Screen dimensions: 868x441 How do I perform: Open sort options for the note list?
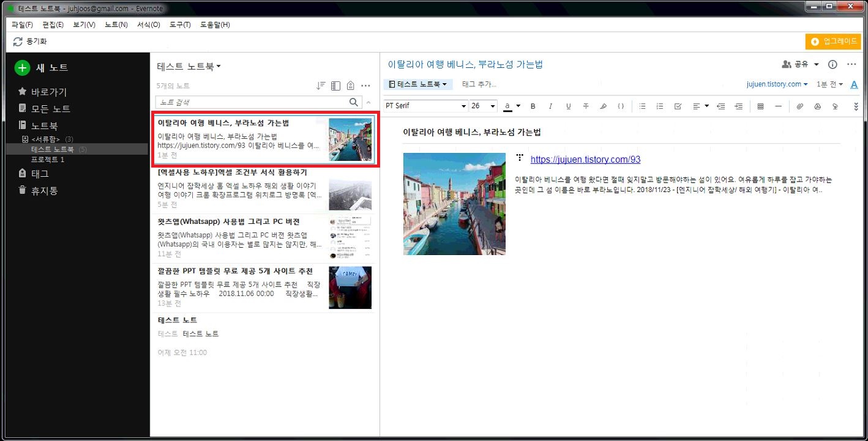(321, 86)
